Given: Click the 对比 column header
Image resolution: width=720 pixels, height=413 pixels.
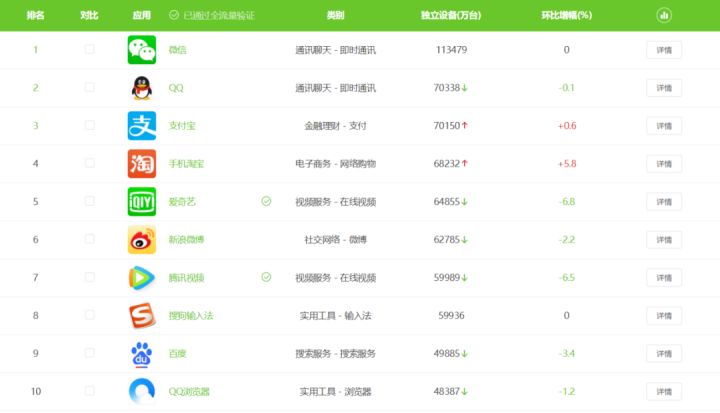Looking at the screenshot, I should (x=89, y=15).
